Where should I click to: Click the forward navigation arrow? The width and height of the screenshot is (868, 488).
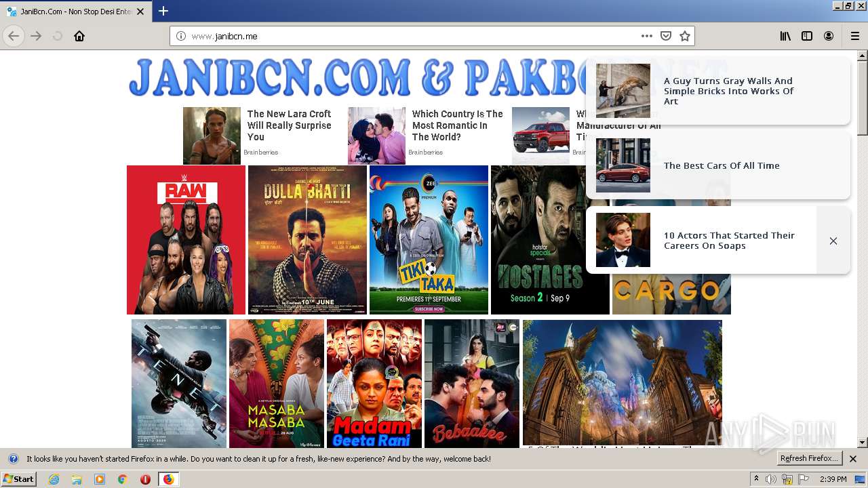(36, 36)
